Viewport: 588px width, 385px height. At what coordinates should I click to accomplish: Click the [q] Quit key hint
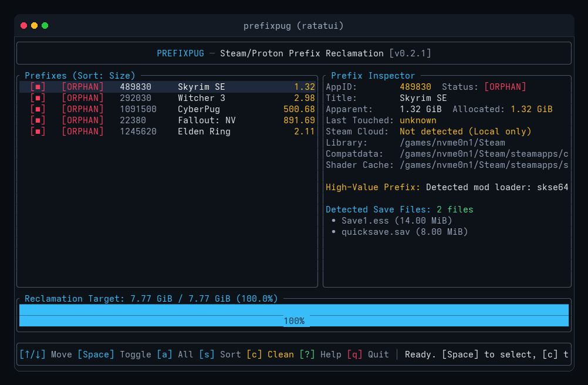coord(368,354)
